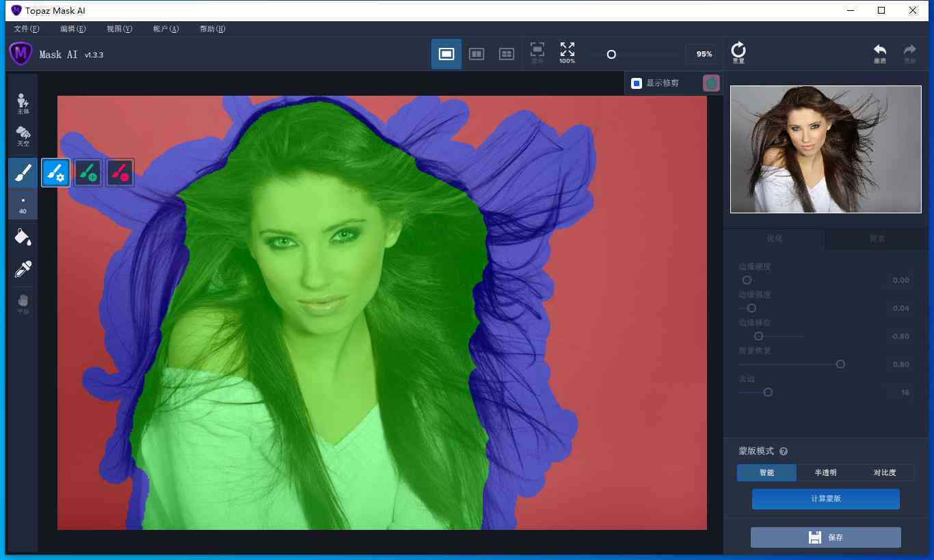The image size is (934, 560).
Task: Choose the blue compute brush option
Action: pos(56,172)
